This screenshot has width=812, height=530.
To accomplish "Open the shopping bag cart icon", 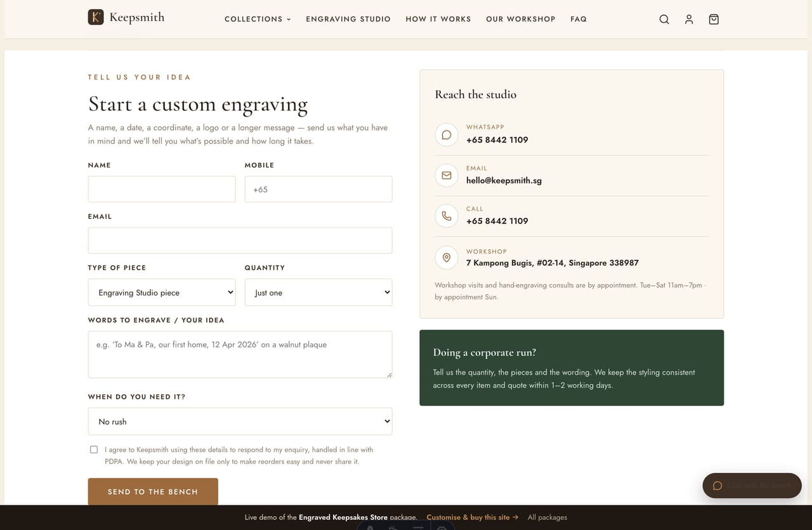I will [x=714, y=19].
